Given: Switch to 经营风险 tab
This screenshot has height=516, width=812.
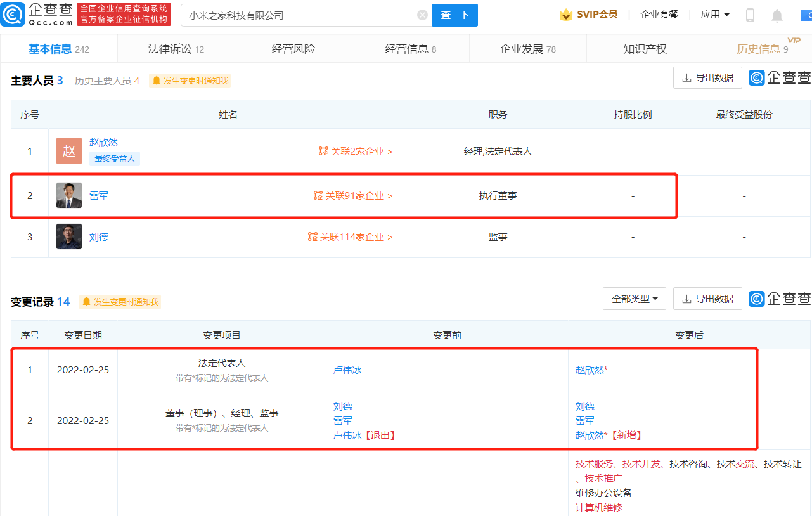Looking at the screenshot, I should pyautogui.click(x=293, y=49).
